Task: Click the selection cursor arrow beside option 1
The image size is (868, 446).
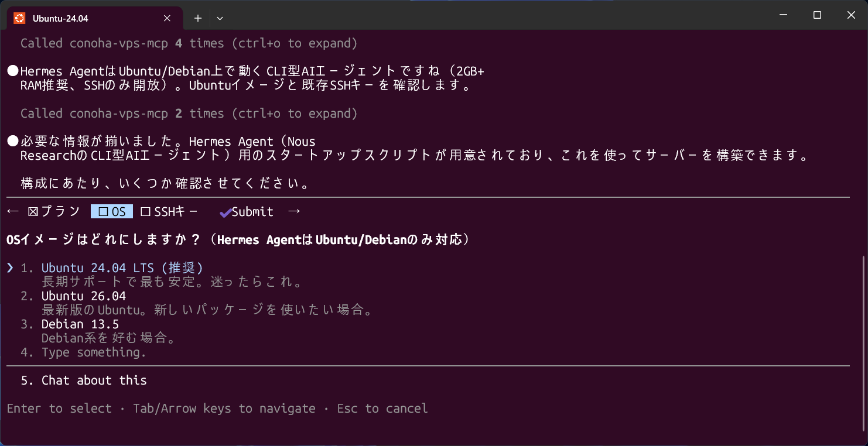Action: 11,268
